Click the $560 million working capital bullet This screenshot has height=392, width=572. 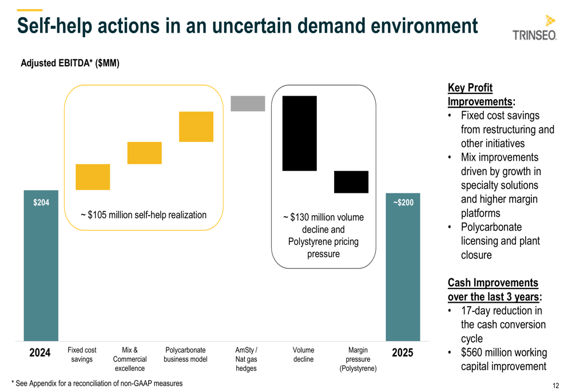click(504, 359)
